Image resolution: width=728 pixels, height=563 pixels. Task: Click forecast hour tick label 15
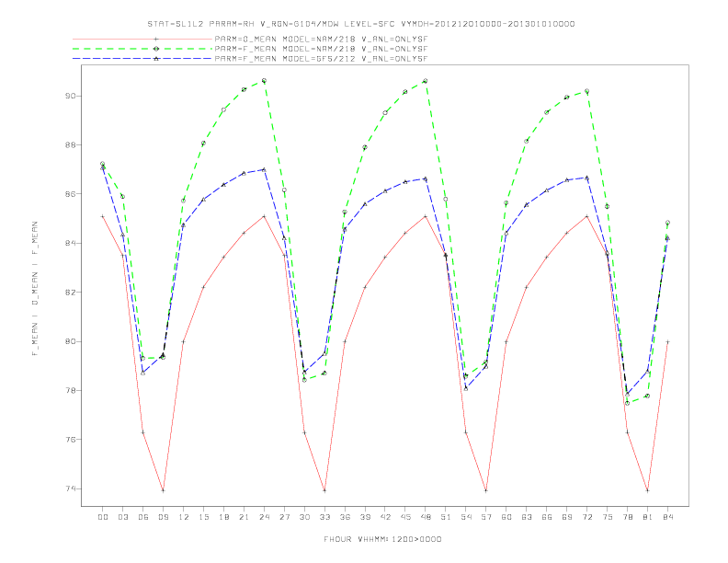[x=203, y=517]
